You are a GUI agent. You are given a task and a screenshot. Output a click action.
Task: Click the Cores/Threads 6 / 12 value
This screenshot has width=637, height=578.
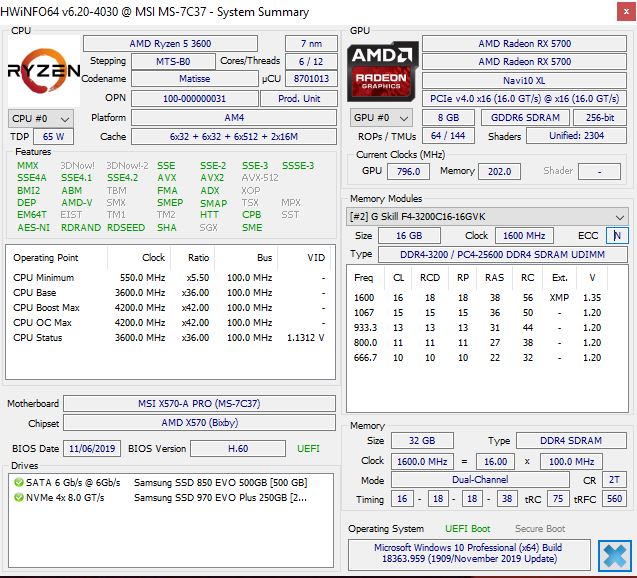pyautogui.click(x=311, y=61)
